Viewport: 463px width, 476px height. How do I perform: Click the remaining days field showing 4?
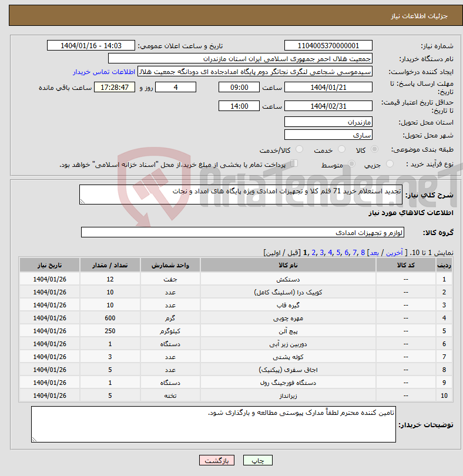(176, 87)
